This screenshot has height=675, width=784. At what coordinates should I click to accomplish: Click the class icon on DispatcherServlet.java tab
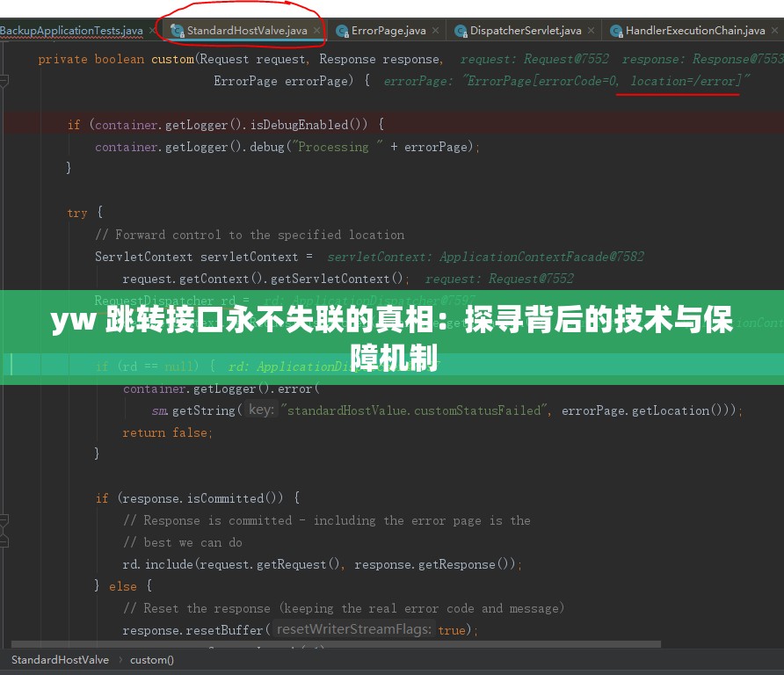(461, 30)
